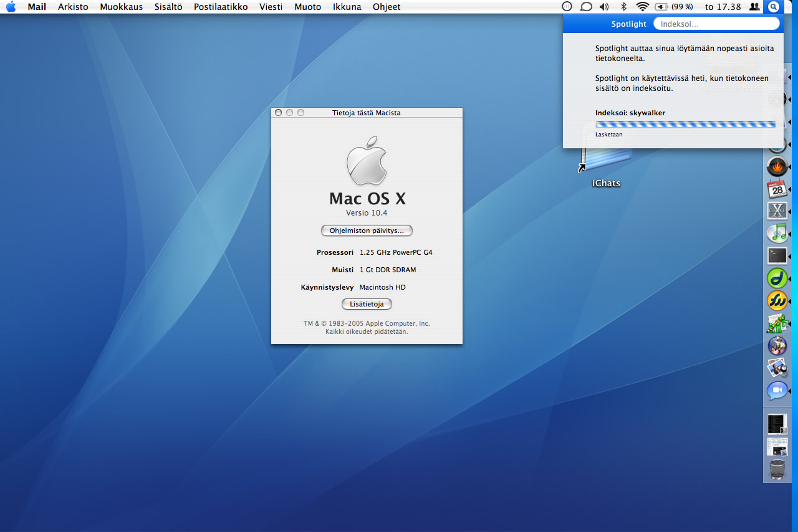798x532 pixels.
Task: Open the fast user switching icon
Action: click(x=755, y=7)
